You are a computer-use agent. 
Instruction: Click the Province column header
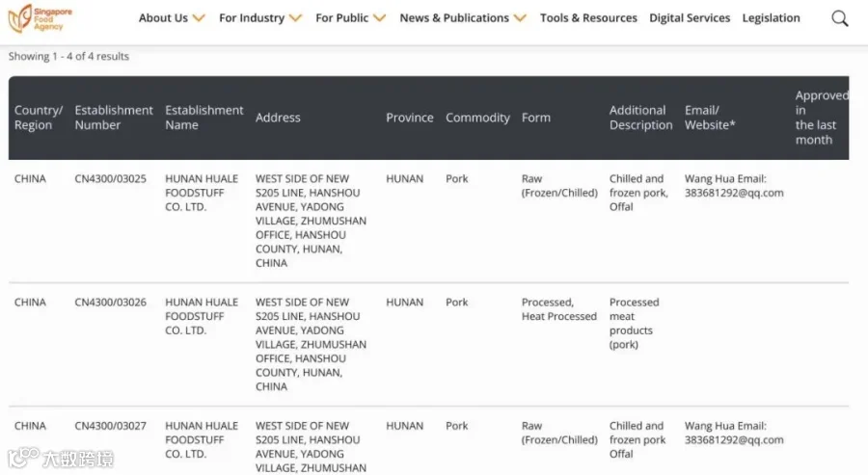point(410,118)
